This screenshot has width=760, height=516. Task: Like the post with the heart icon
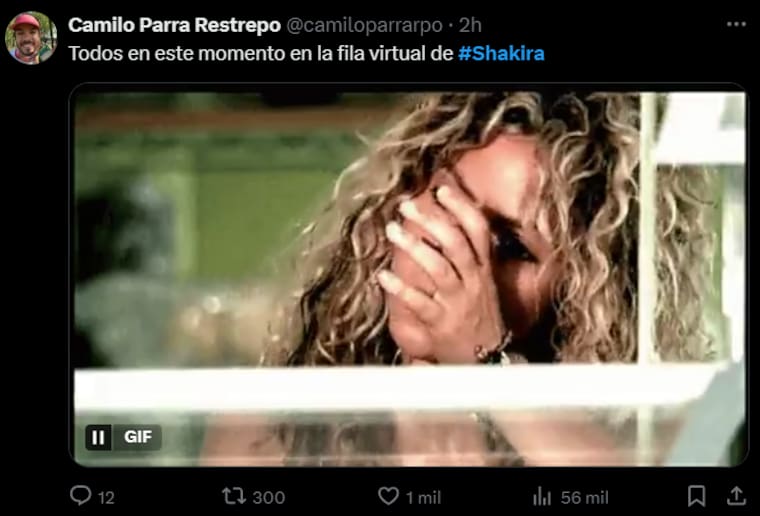pos(388,496)
